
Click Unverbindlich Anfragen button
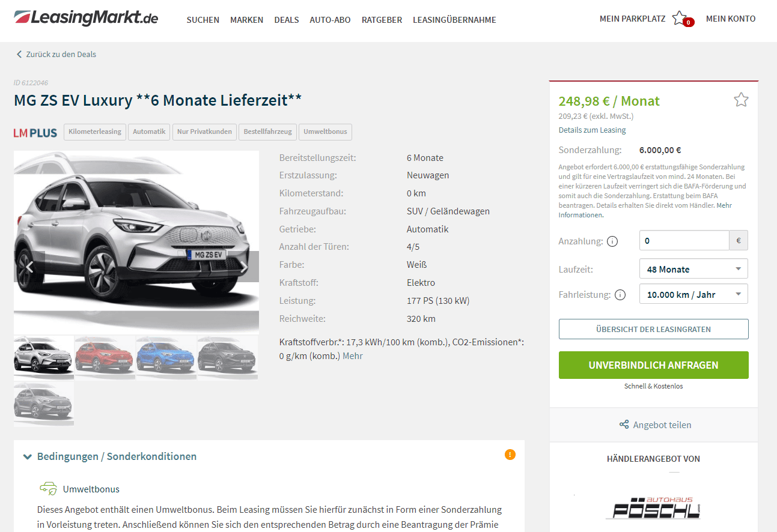(x=653, y=365)
